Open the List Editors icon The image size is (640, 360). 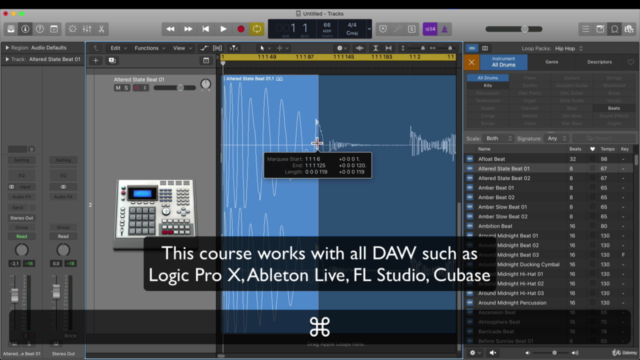coord(585,29)
